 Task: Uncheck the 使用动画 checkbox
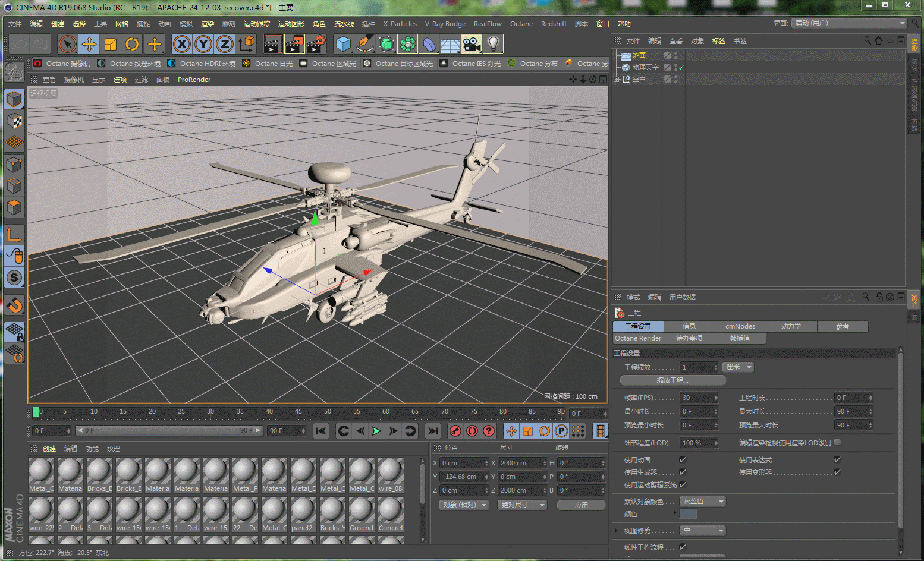pyautogui.click(x=682, y=459)
